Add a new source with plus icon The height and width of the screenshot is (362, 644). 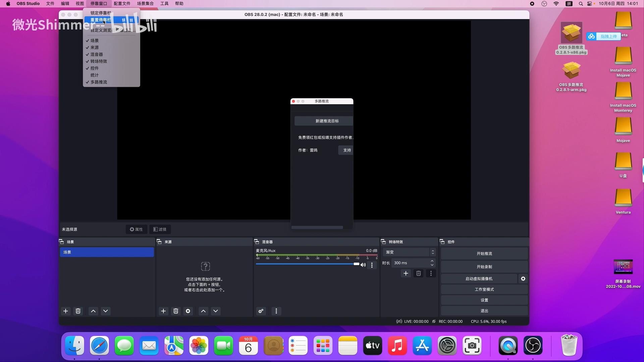(x=163, y=311)
